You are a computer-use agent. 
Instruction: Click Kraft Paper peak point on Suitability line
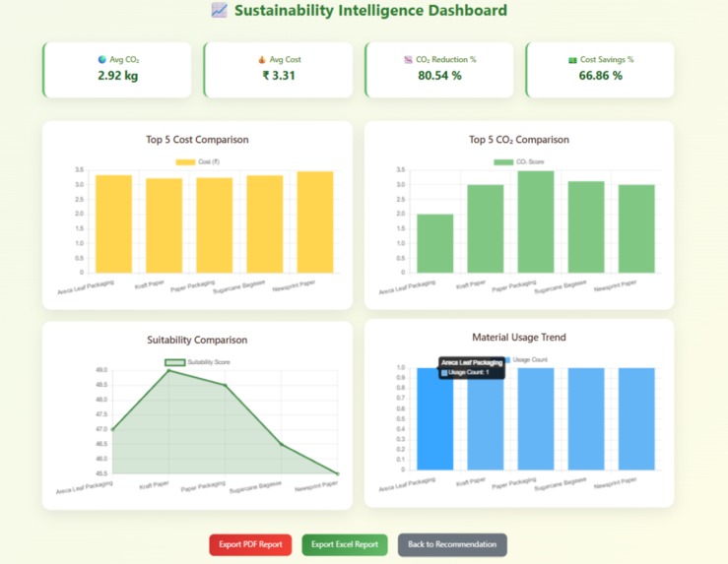tap(169, 370)
